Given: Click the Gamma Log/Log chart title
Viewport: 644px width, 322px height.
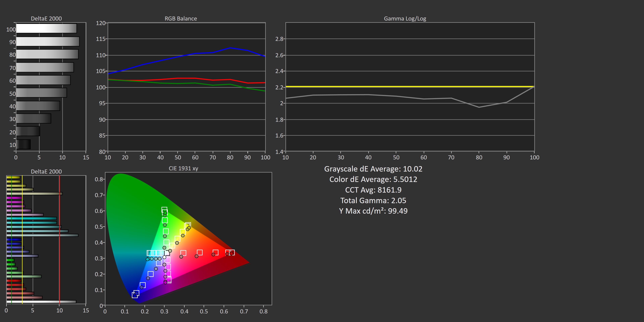Looking at the screenshot, I should [405, 18].
